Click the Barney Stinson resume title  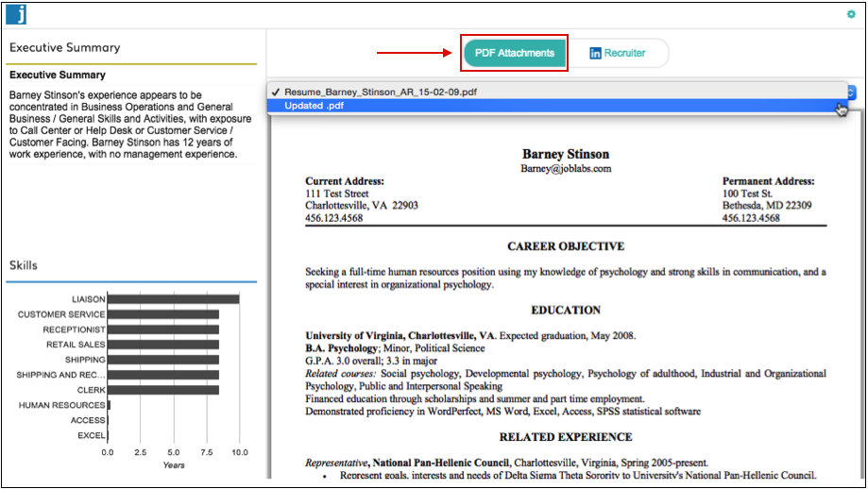[566, 154]
